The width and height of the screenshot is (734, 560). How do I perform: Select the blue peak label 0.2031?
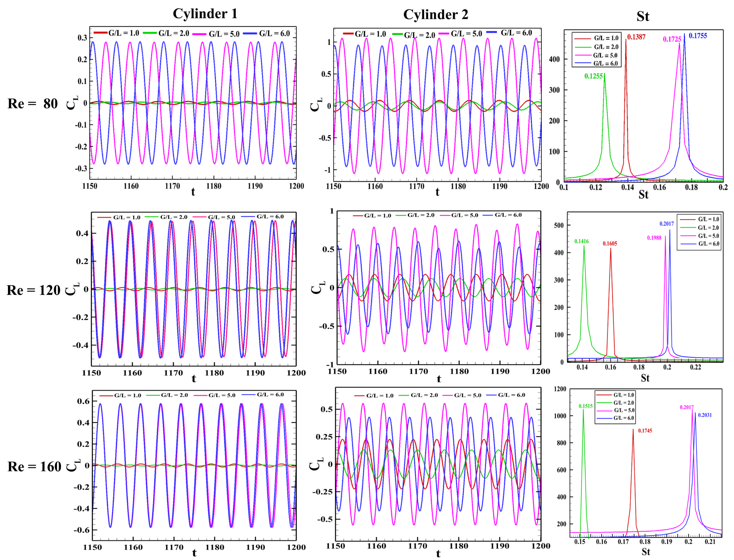point(705,415)
